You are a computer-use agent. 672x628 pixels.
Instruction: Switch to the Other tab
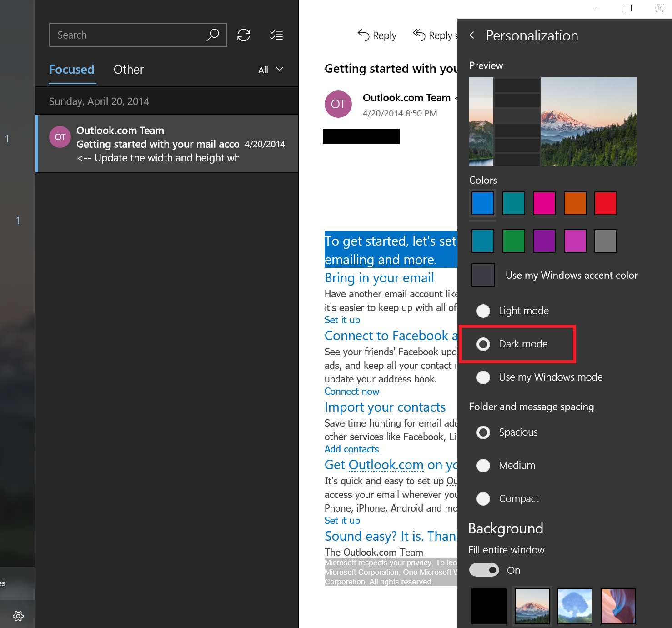[129, 70]
